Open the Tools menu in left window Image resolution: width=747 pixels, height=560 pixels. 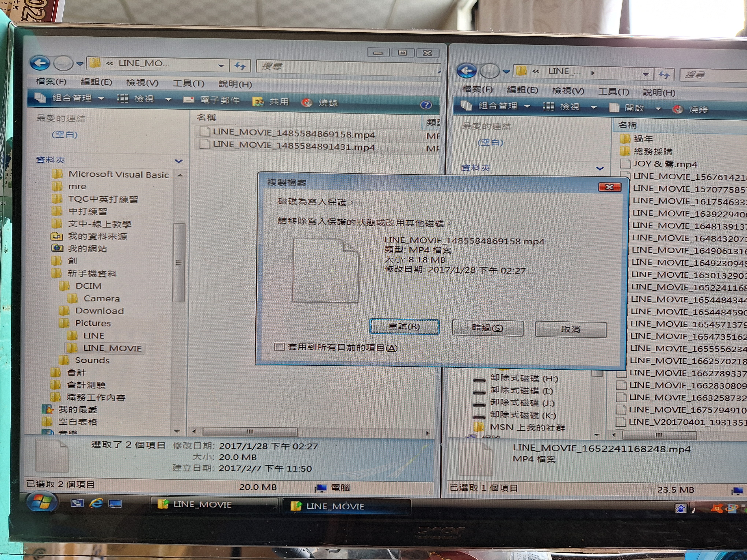pyautogui.click(x=188, y=83)
